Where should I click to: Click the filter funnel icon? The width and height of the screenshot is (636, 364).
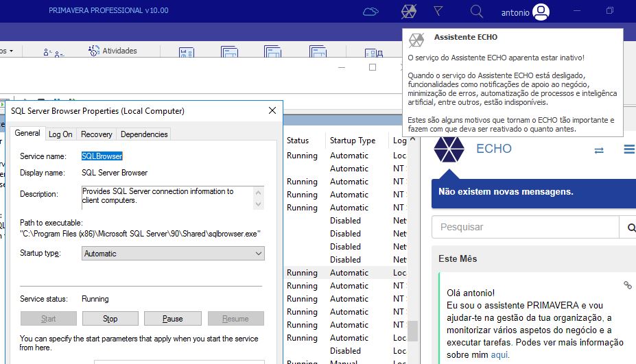point(438,11)
